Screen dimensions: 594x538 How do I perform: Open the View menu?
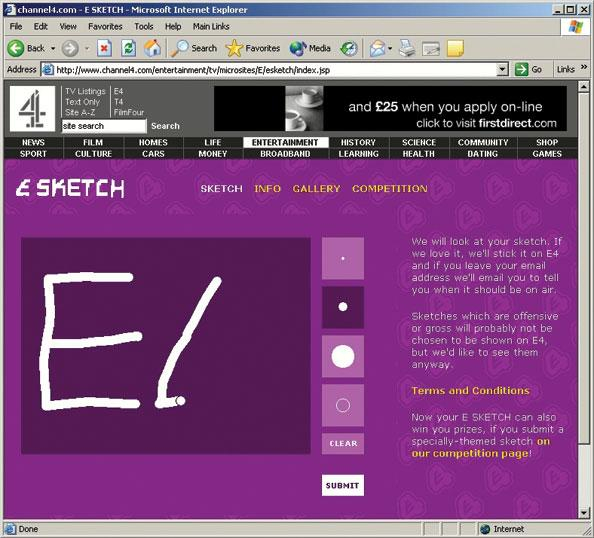click(x=68, y=27)
